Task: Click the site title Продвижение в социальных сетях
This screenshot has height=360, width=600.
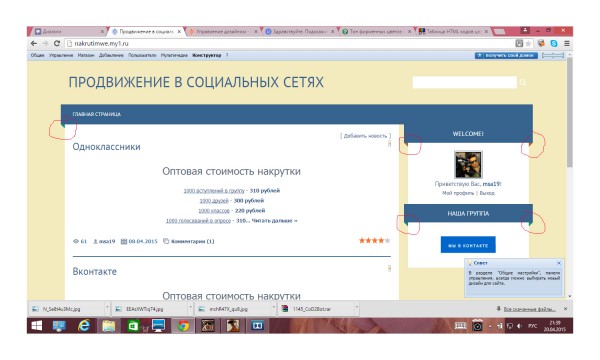Action: (196, 82)
